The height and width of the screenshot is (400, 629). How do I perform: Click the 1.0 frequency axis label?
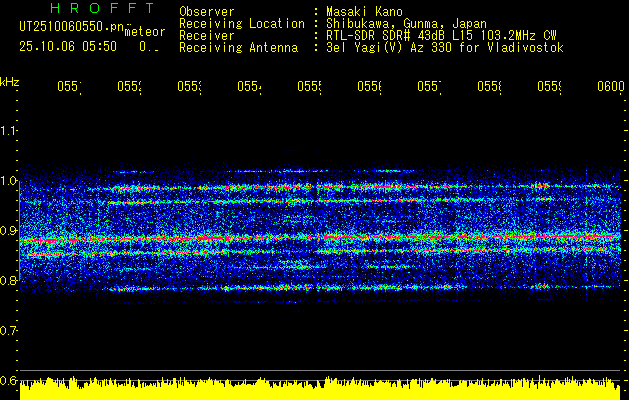[x=8, y=181]
